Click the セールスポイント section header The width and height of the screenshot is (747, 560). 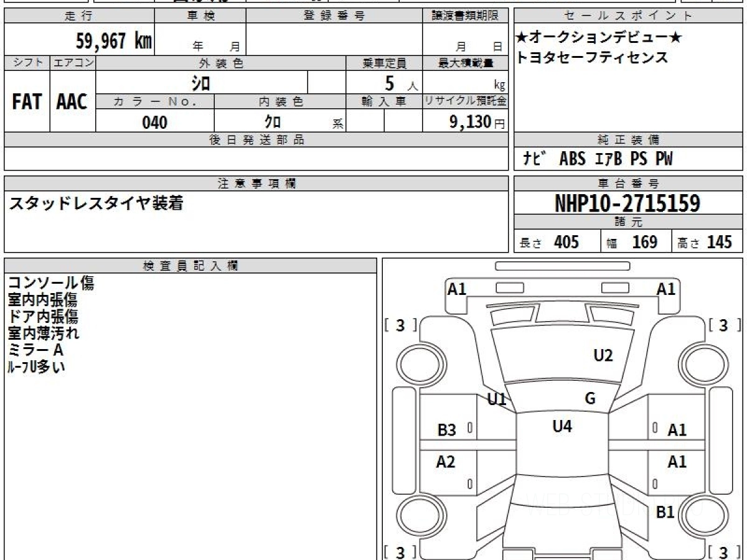click(x=629, y=16)
